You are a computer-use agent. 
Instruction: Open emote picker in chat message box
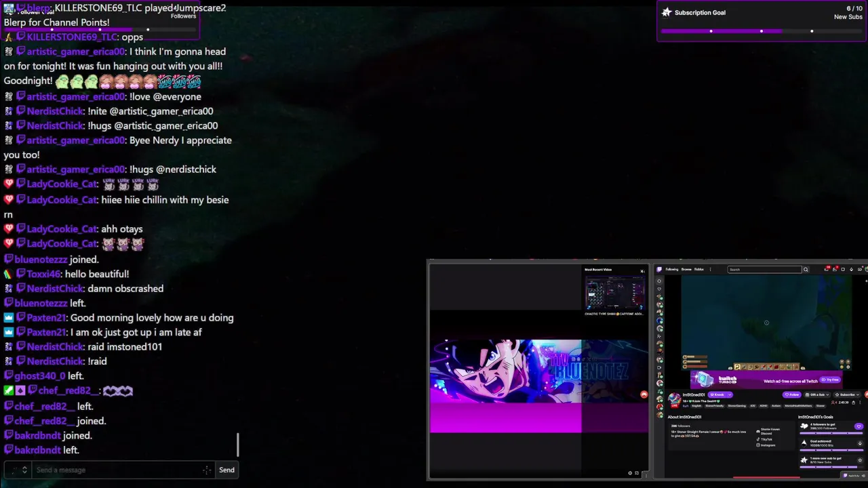click(207, 470)
